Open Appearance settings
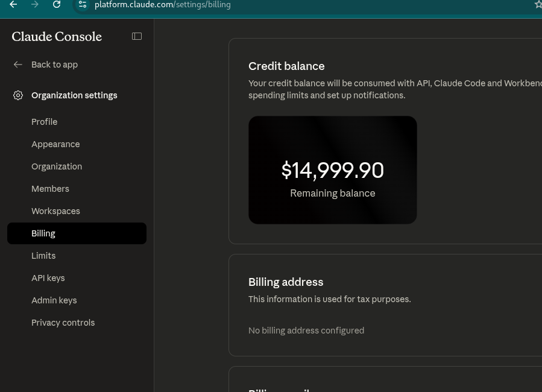Image resolution: width=542 pixels, height=392 pixels. tap(55, 144)
